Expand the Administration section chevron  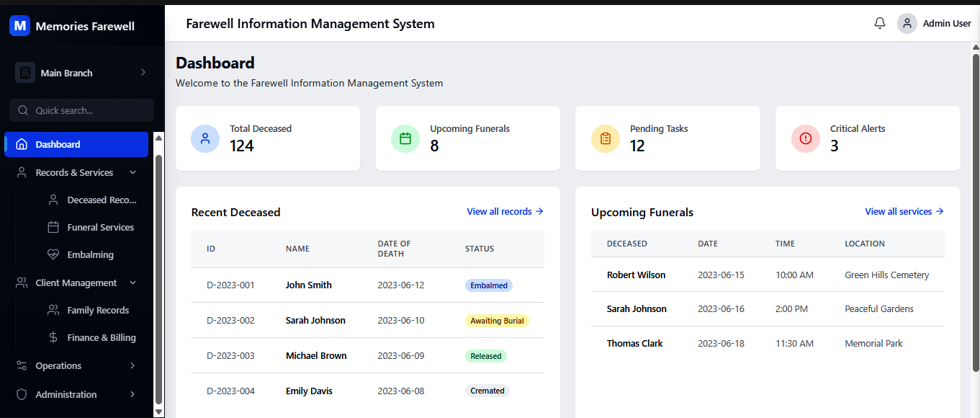click(132, 394)
